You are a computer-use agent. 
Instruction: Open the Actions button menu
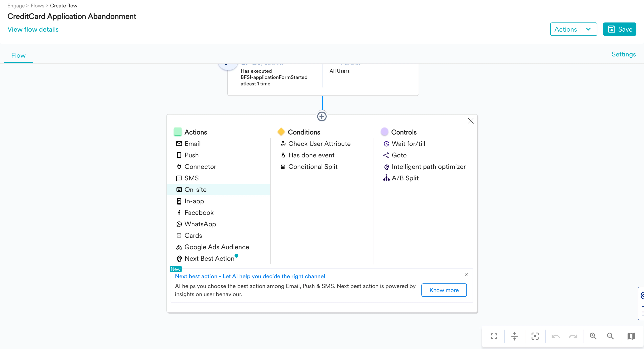[566, 29]
